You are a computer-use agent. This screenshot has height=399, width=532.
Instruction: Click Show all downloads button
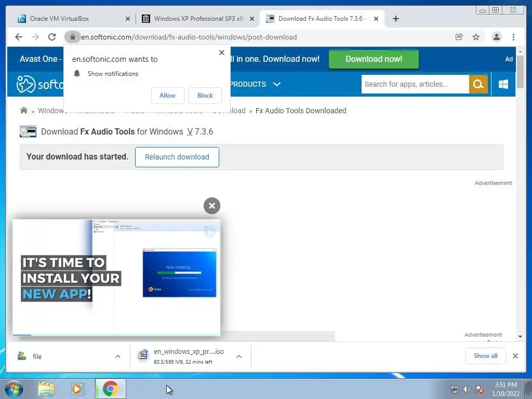486,356
